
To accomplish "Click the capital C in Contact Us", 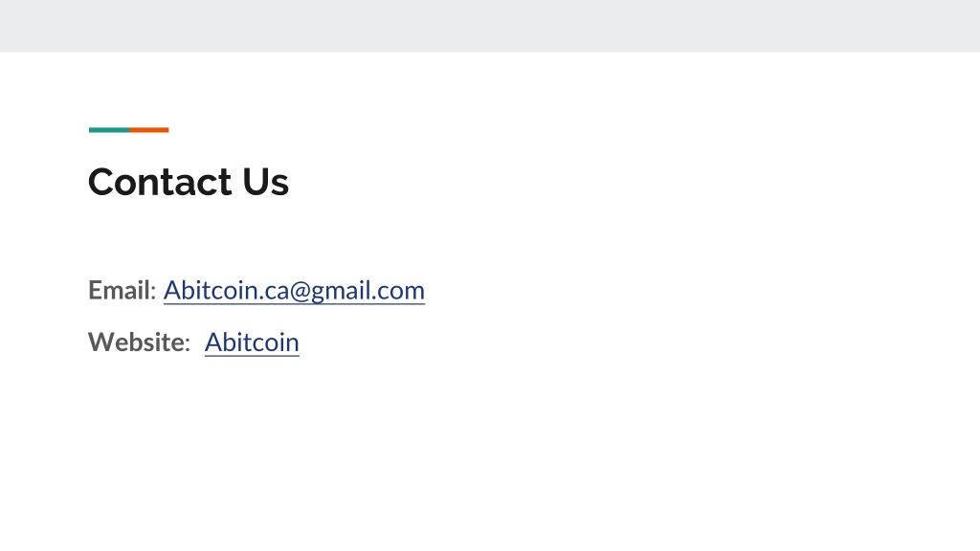I will click(101, 183).
